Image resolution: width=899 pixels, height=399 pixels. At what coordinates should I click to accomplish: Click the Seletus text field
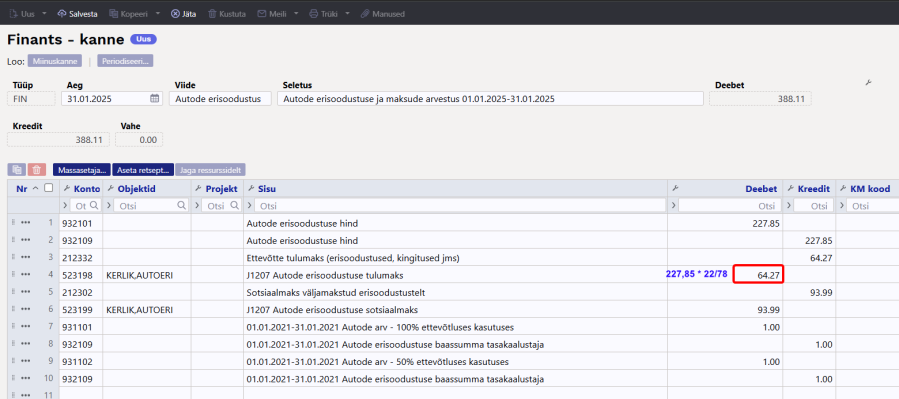tap(490, 99)
